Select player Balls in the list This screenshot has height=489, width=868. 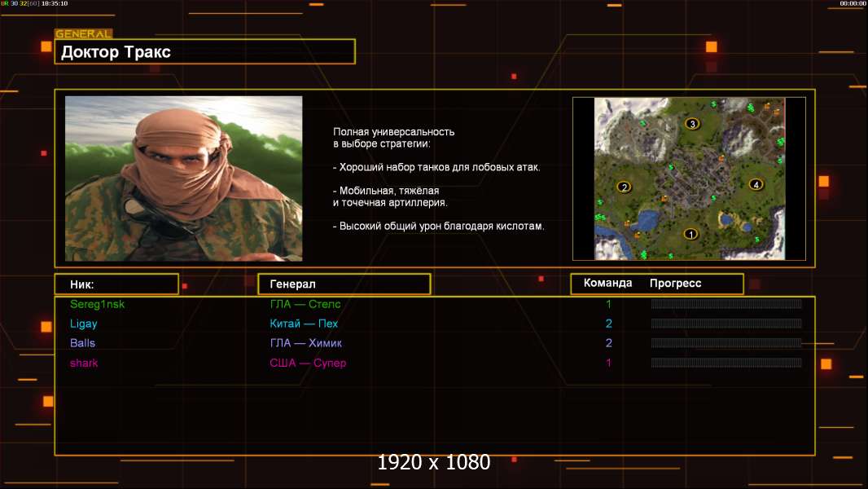(82, 343)
